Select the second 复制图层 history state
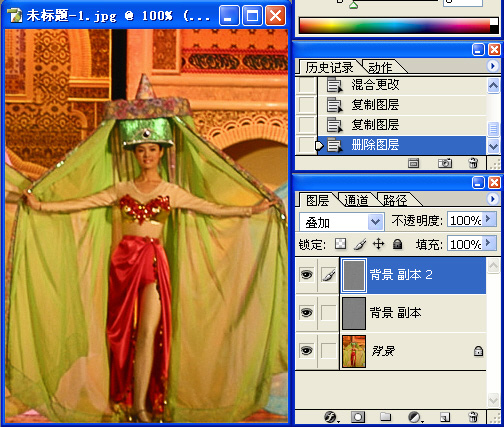The height and width of the screenshot is (427, 504). coord(402,125)
